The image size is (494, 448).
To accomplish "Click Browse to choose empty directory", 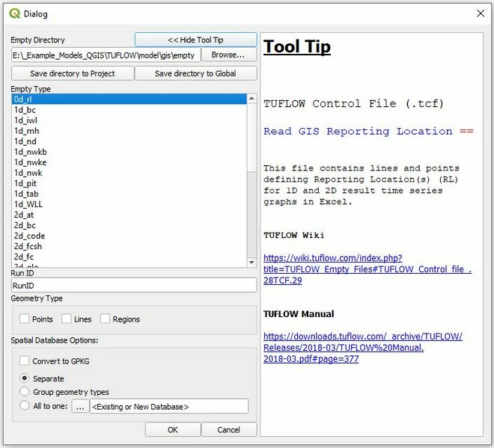I will [x=228, y=55].
